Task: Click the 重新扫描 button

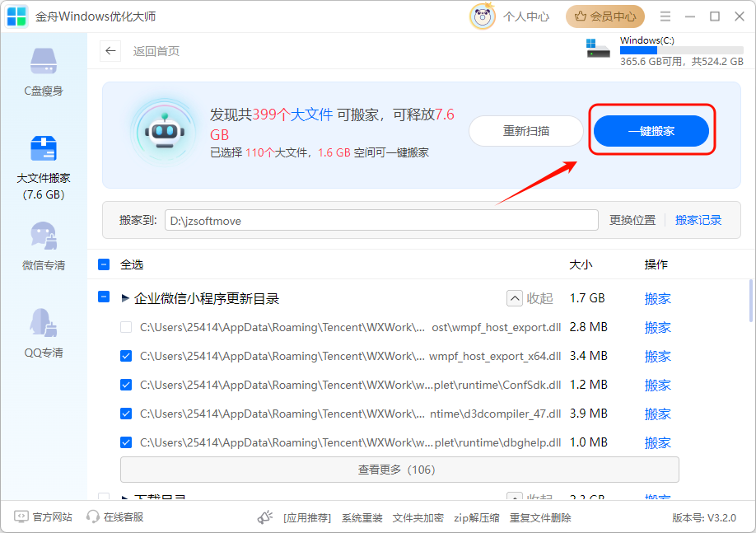Action: pyautogui.click(x=526, y=131)
